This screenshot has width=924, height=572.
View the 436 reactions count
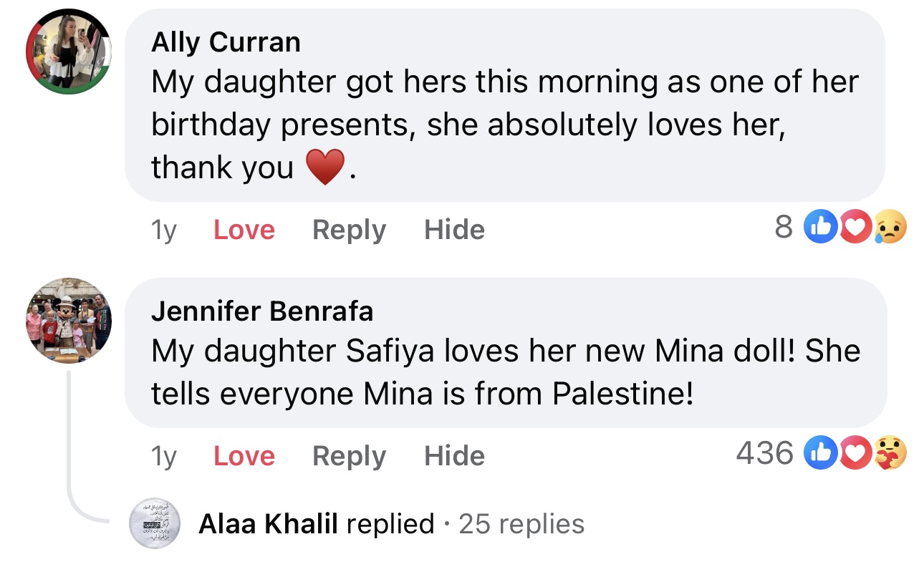pos(765,453)
